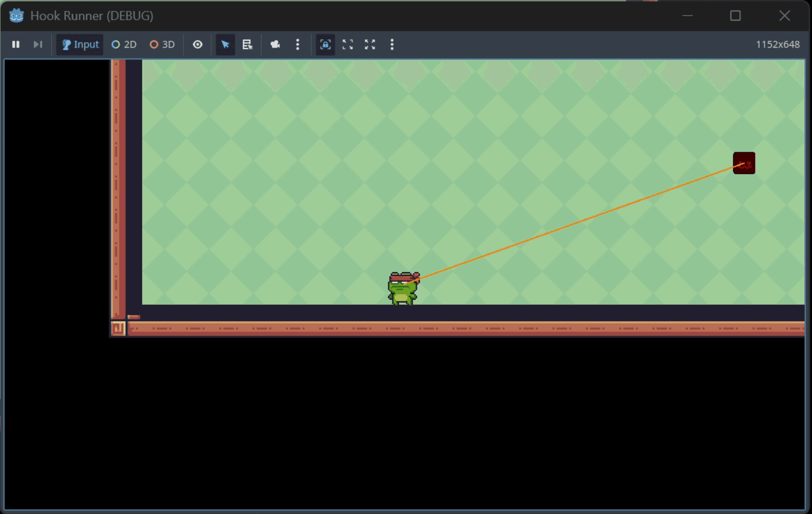812x514 pixels.
Task: Step to the next frame
Action: (x=38, y=44)
